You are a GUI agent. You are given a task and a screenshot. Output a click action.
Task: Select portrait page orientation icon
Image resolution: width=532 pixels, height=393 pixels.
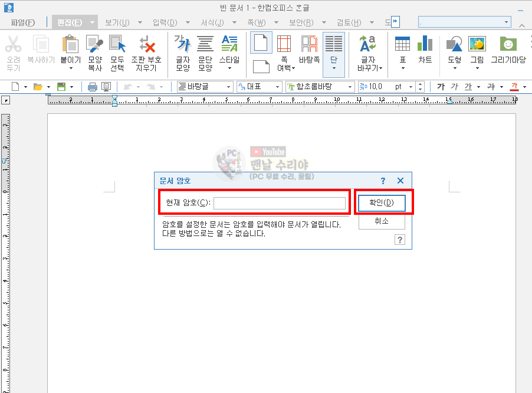point(261,43)
